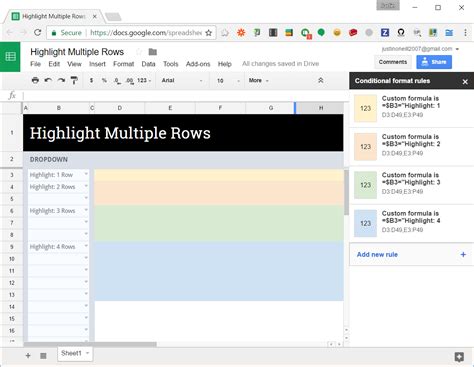Open the Highlight: 1 yellow rule
Screen dimensions: 474x367
412,108
